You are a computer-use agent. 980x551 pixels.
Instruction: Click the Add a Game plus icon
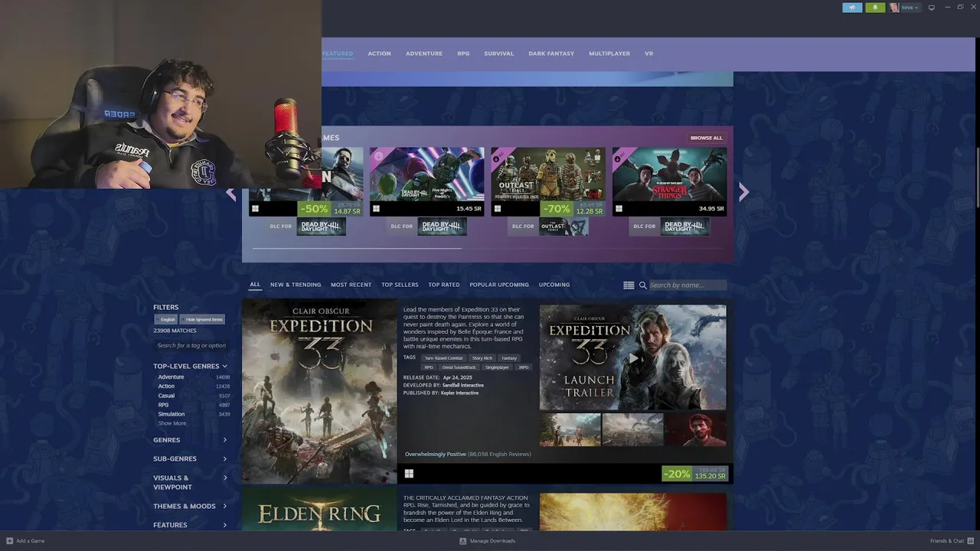click(x=10, y=541)
